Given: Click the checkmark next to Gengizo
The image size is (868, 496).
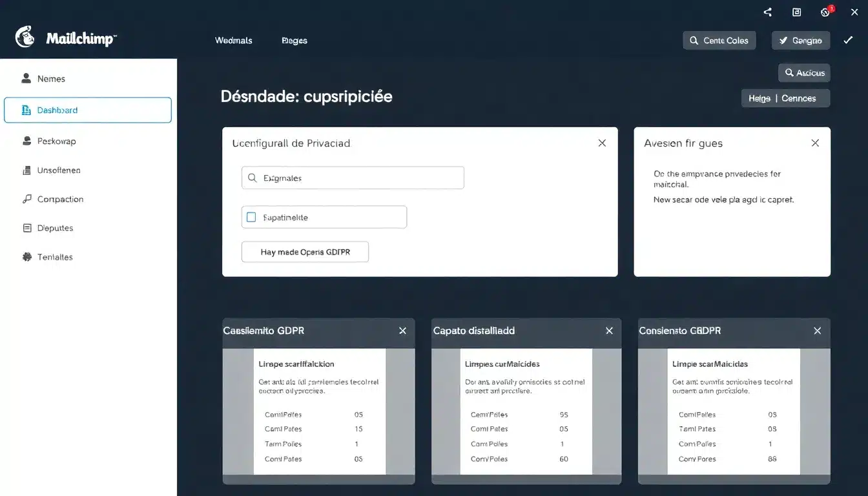Looking at the screenshot, I should pos(849,40).
